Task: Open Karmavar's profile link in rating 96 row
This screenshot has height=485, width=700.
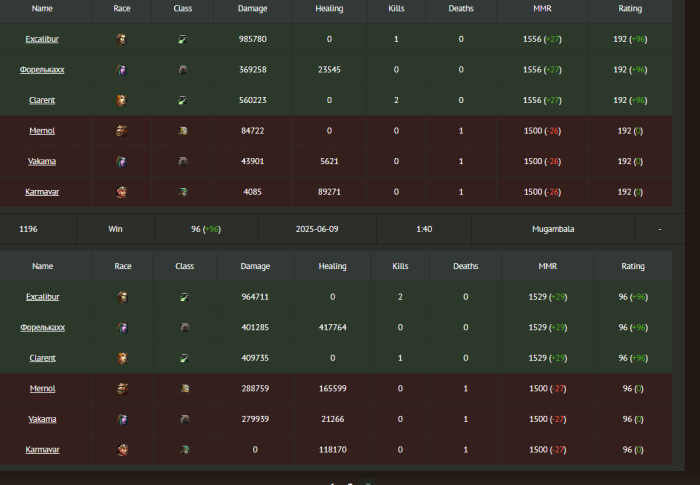Action: (42, 450)
